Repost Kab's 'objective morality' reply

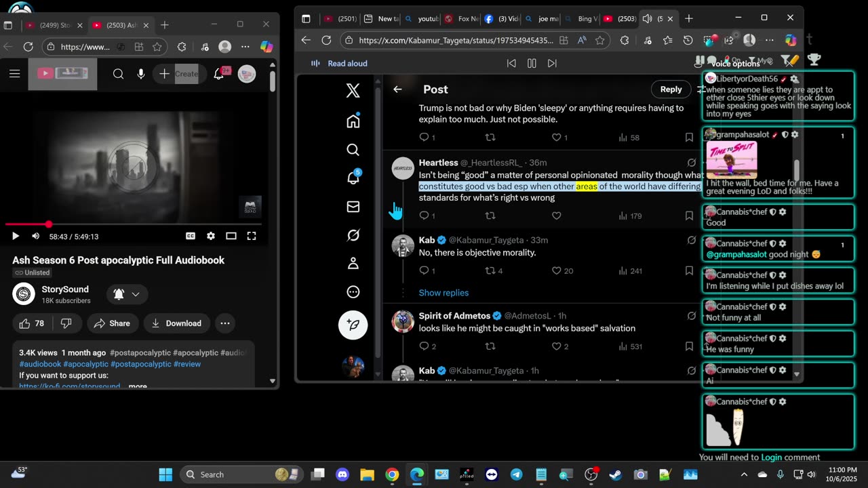coord(493,270)
